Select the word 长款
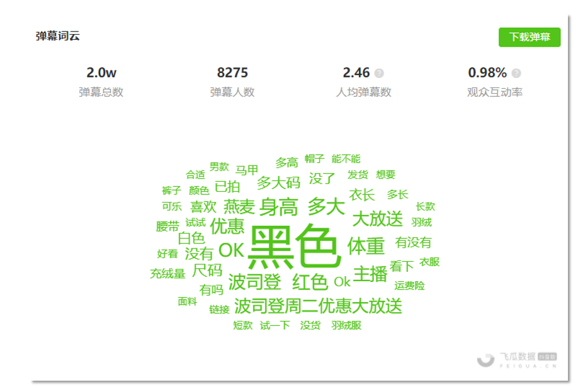Screen dimensions: 578x392 pos(426,206)
